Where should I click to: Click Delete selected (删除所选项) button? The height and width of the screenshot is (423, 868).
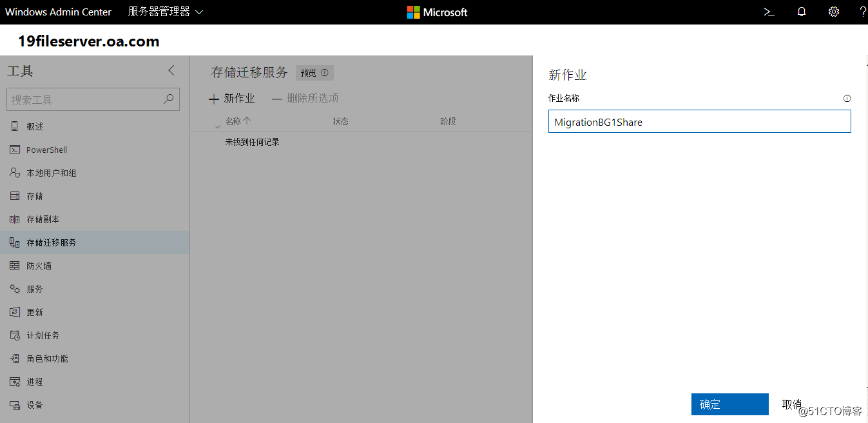point(305,99)
